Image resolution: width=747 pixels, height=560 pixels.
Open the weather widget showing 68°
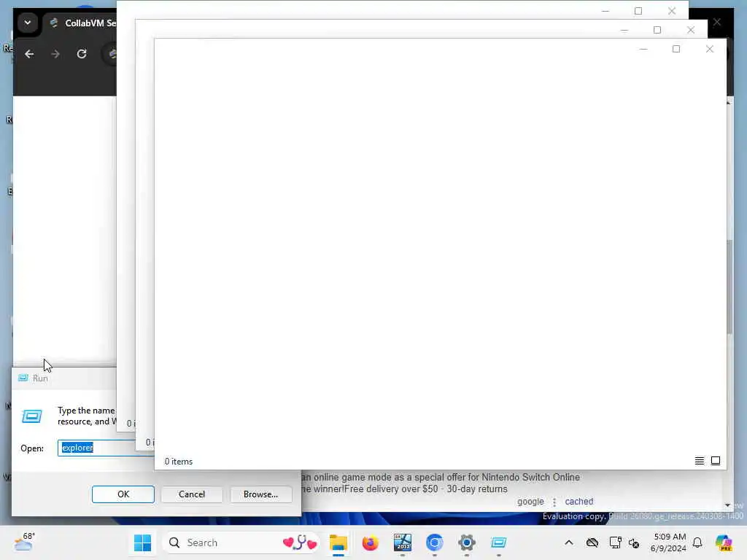(x=24, y=542)
